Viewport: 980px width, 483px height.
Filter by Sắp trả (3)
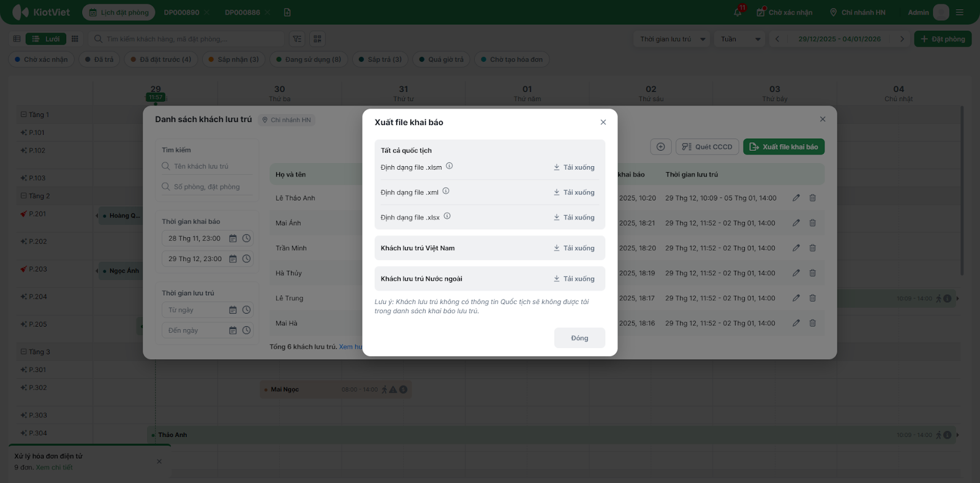(x=380, y=59)
